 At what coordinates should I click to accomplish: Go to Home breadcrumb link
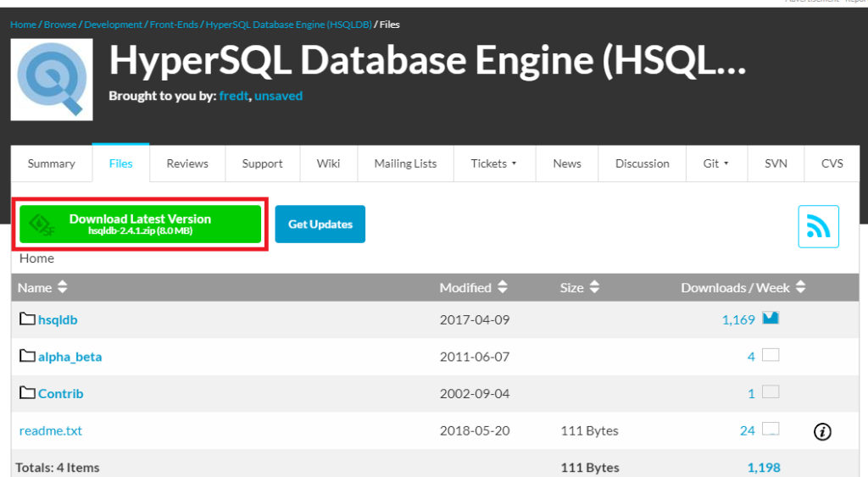click(x=23, y=25)
